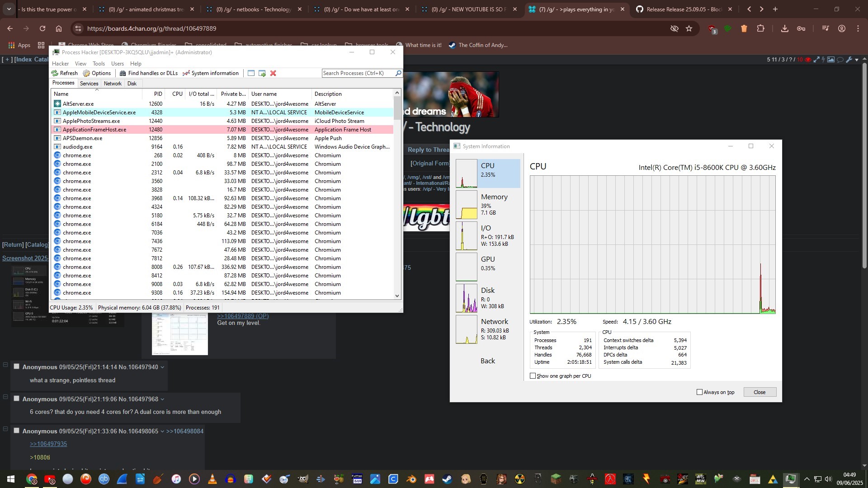This screenshot has width=868, height=488.
Task: Reload the page with browser reload button
Action: (x=42, y=28)
